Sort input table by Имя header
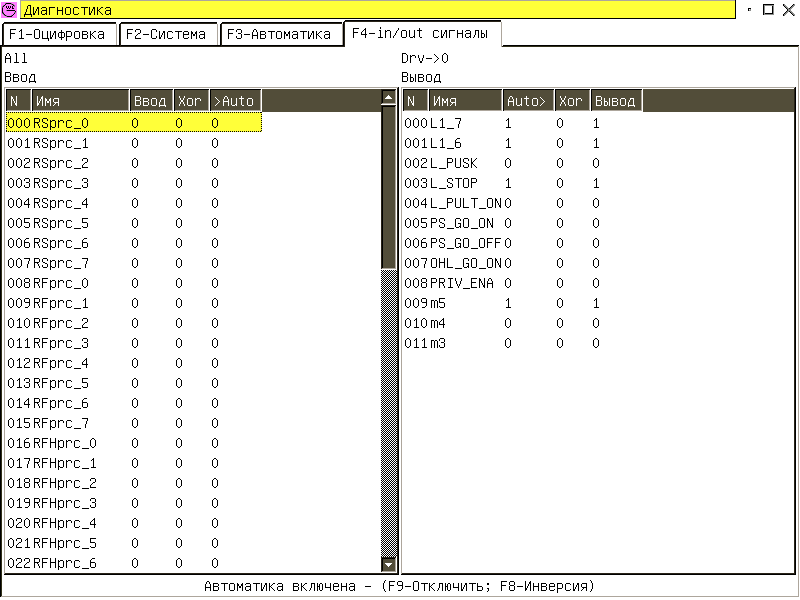 point(80,101)
